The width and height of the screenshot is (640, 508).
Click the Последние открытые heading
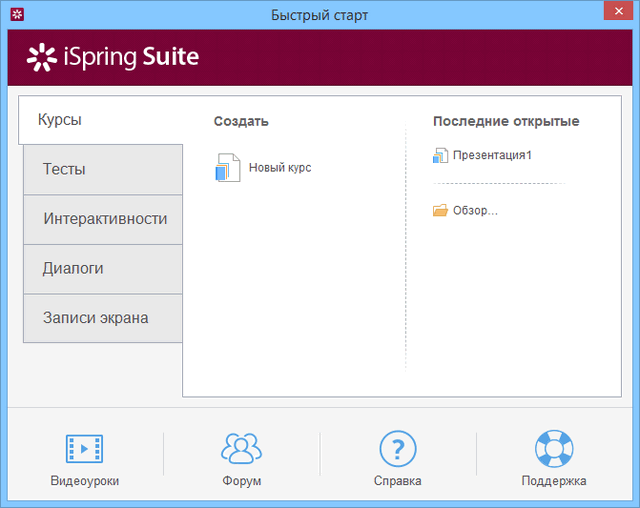pyautogui.click(x=506, y=121)
